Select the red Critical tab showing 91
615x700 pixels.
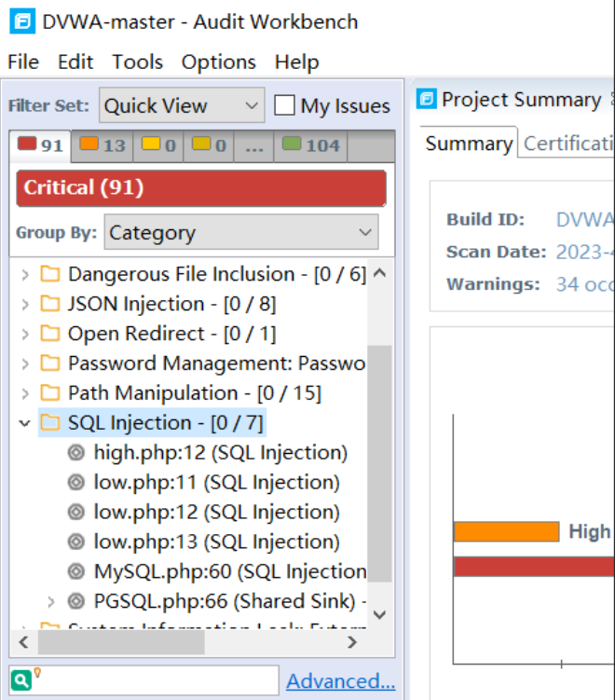pos(40,145)
